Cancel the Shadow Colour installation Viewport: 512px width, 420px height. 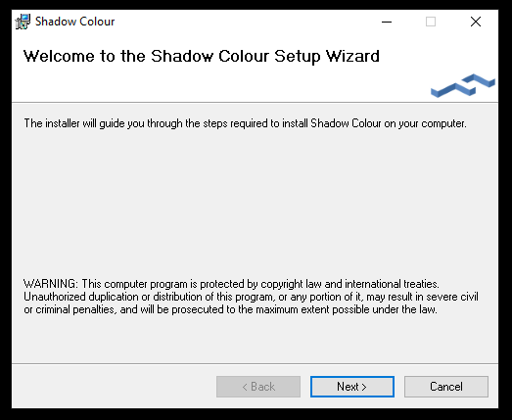pos(446,387)
